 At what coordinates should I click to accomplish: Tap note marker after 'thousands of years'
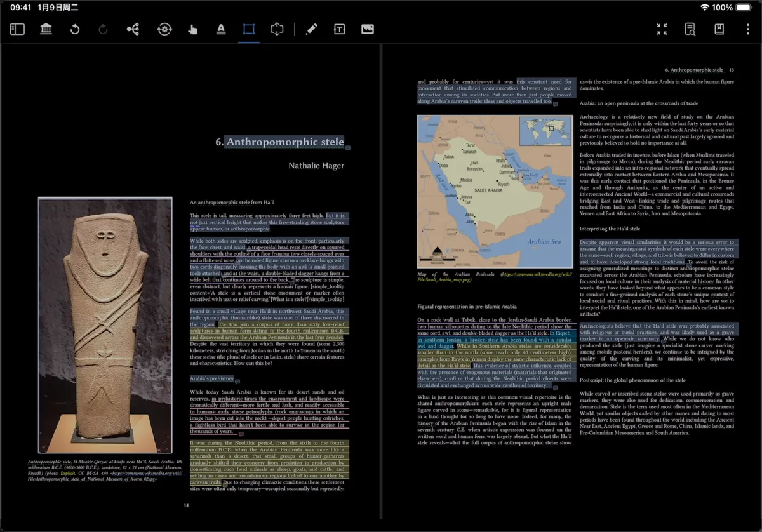242,434
